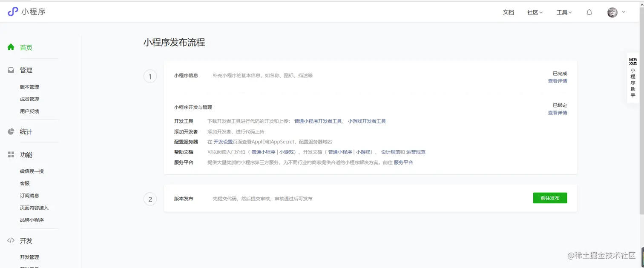Click the 已完成 status text
Image resolution: width=644 pixels, height=268 pixels.
click(x=560, y=74)
